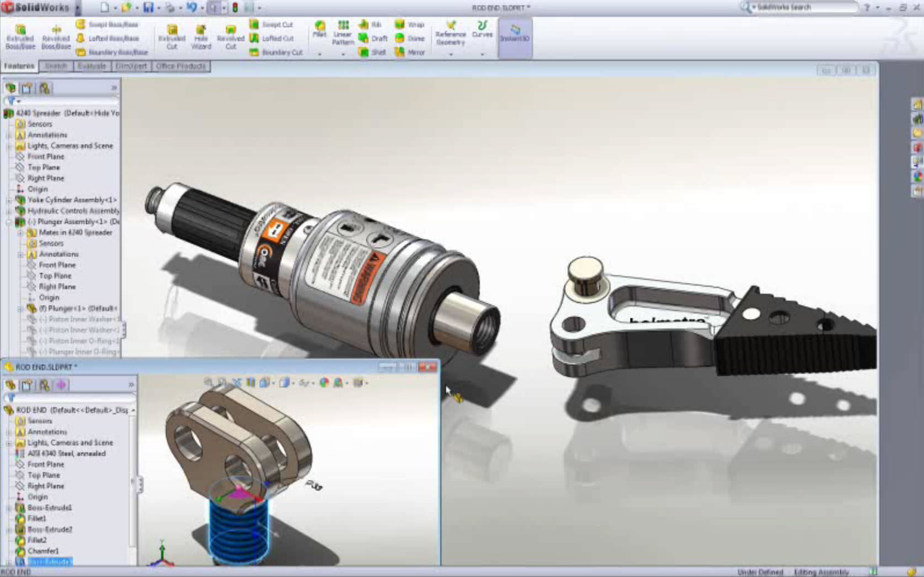Click the Save icon in top toolbar
This screenshot has width=924, height=577.
148,8
